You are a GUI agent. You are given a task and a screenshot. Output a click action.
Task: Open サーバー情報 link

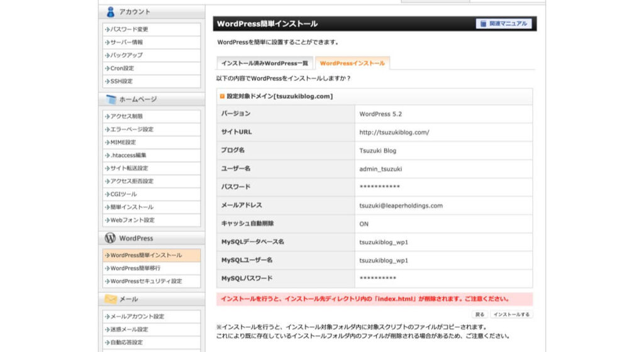click(x=152, y=42)
